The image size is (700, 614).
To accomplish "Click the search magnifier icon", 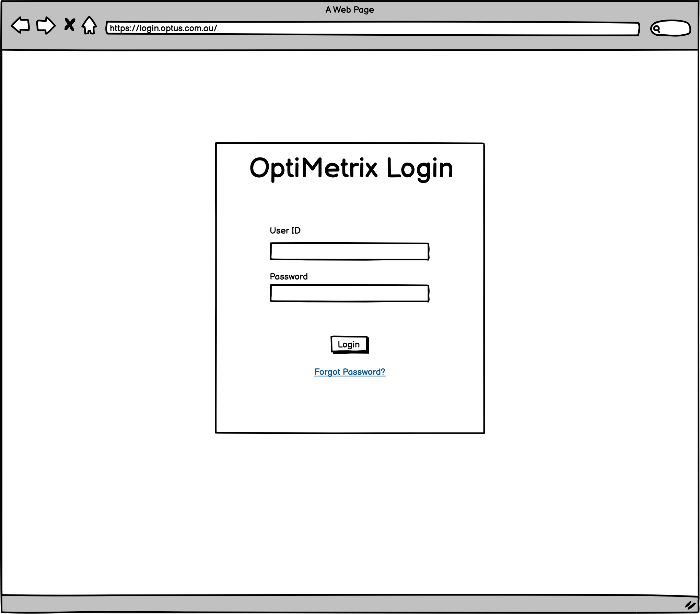I will coord(656,29).
